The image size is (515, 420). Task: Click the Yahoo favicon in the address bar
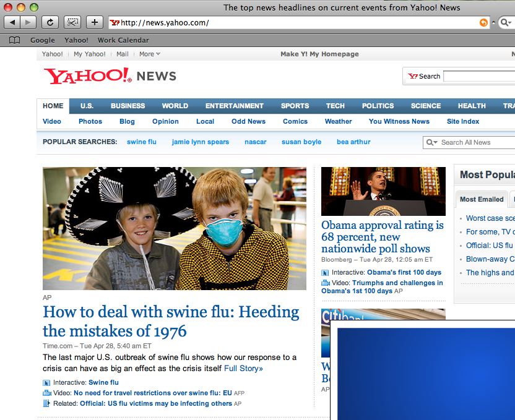tap(115, 22)
